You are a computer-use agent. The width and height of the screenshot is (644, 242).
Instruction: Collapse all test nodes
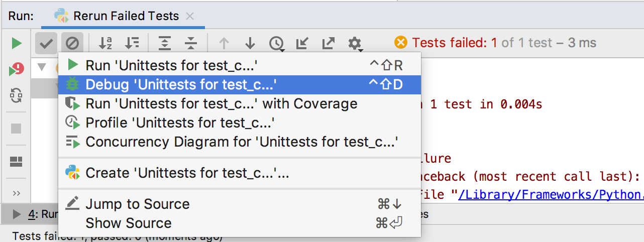click(x=190, y=43)
